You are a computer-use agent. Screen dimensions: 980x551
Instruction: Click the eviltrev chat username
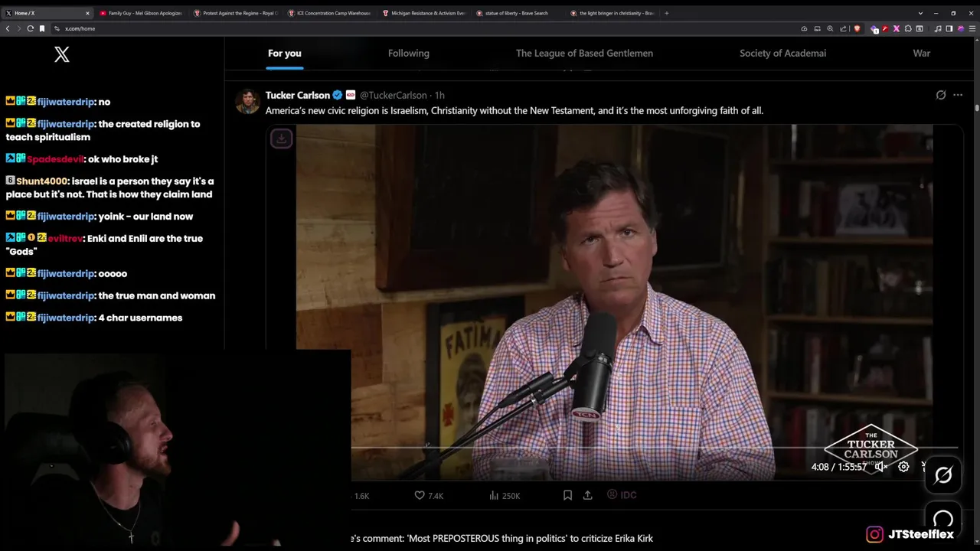[x=65, y=239]
